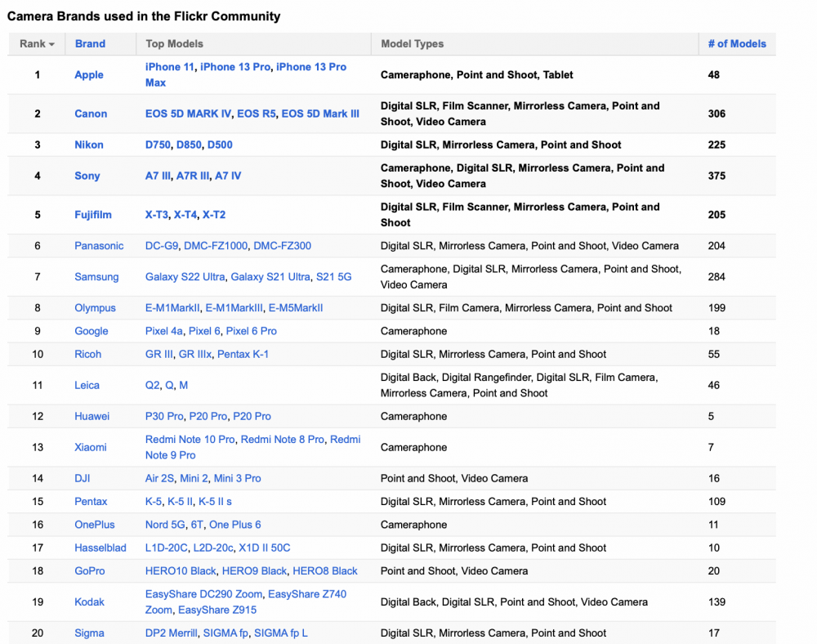This screenshot has height=644, width=817.
Task: Open the Galaxy S21 Ultra link
Action: coord(270,277)
